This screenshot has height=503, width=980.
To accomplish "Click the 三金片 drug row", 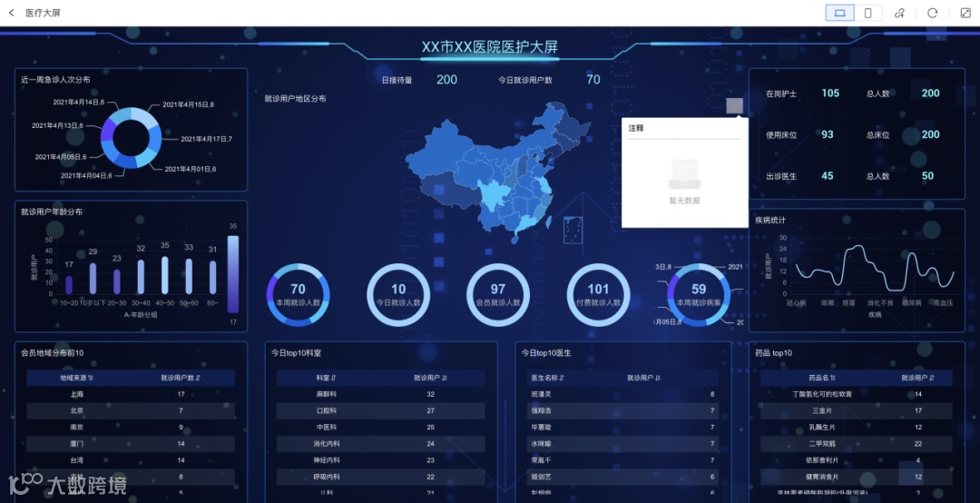I will (x=857, y=410).
